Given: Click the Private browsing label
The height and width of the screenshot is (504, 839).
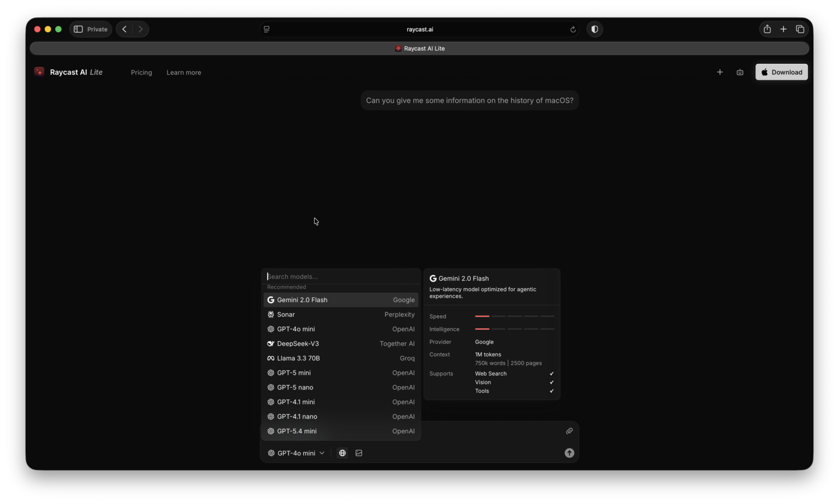Looking at the screenshot, I should tap(97, 29).
